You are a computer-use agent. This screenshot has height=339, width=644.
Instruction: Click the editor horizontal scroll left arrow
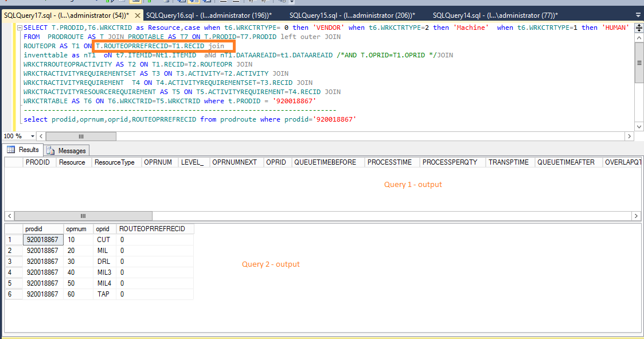coord(41,136)
